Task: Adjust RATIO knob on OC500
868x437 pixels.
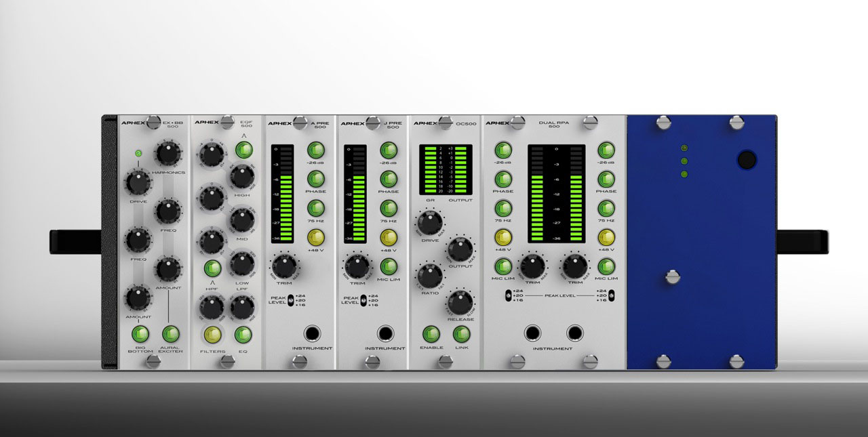Action: (430, 276)
